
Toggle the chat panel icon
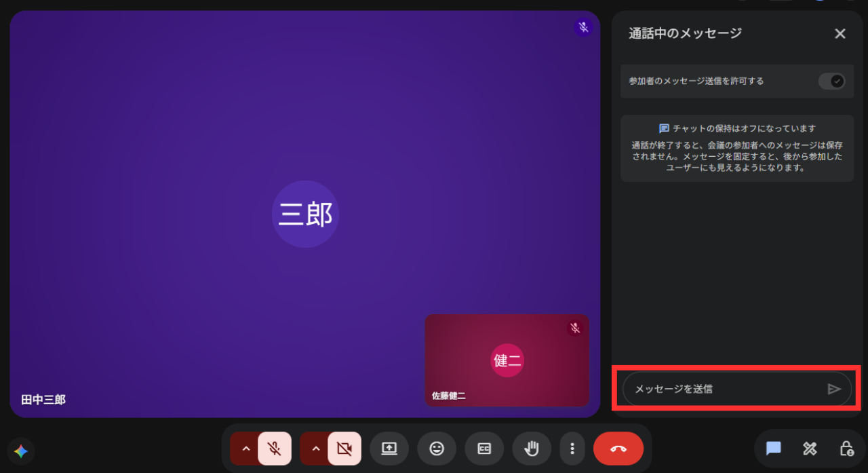click(774, 449)
